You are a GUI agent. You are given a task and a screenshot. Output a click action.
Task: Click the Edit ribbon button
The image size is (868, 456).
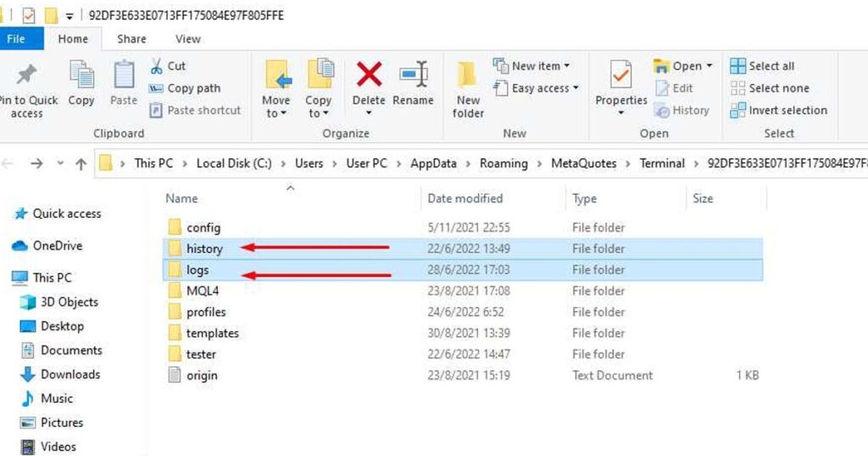point(674,88)
